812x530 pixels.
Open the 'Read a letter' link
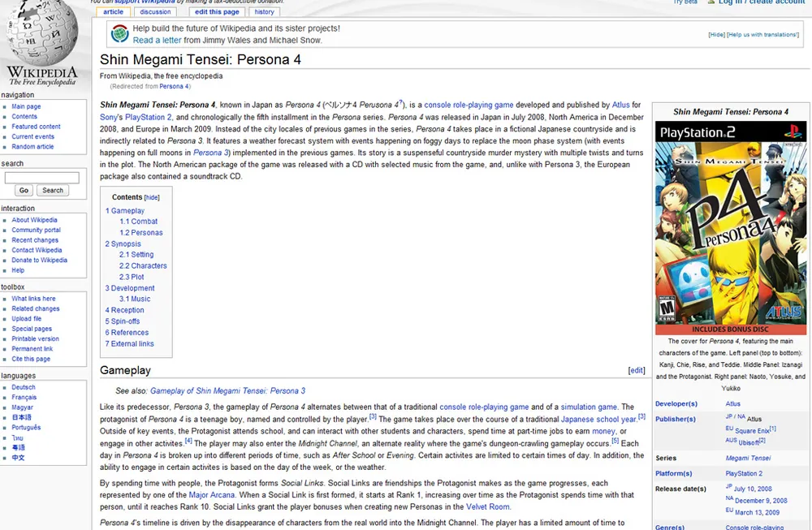pos(157,40)
